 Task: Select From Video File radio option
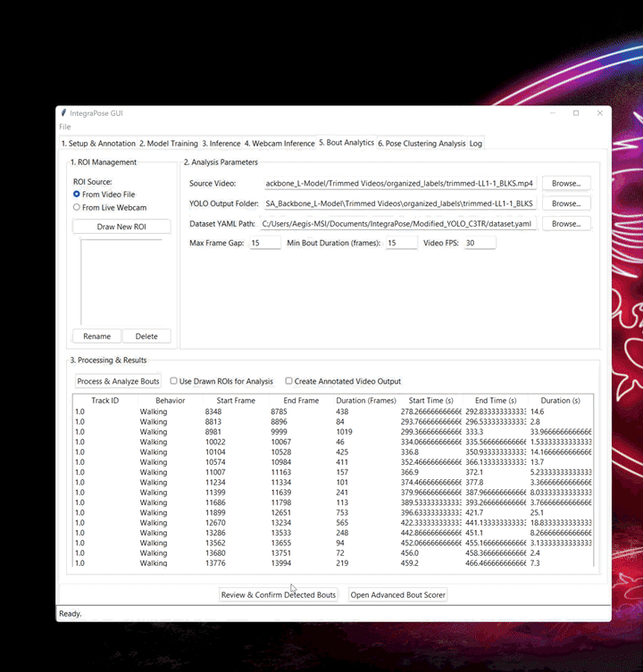point(104,195)
